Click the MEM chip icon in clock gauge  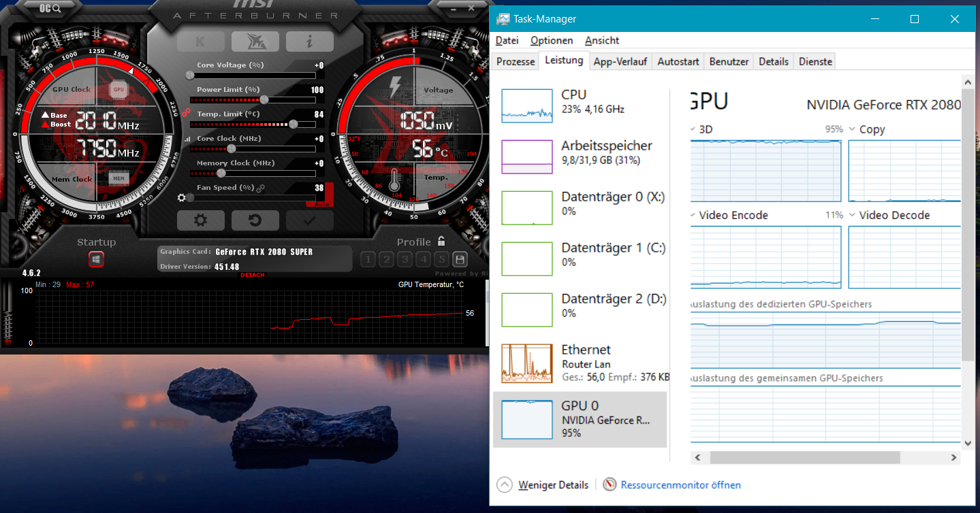click(x=118, y=179)
